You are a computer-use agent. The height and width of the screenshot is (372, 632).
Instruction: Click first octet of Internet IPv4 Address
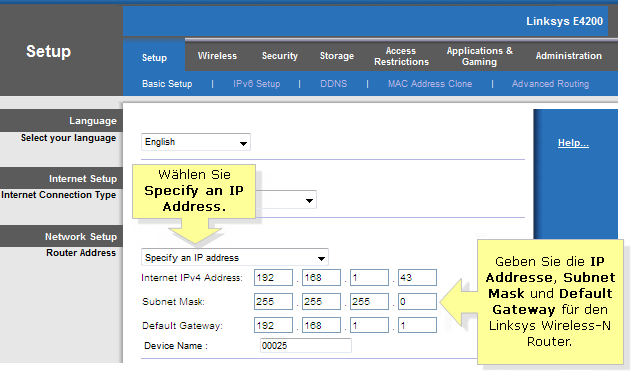(273, 278)
